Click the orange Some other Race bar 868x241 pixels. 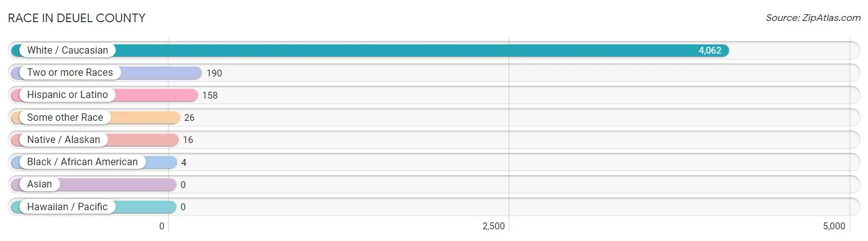pyautogui.click(x=96, y=117)
